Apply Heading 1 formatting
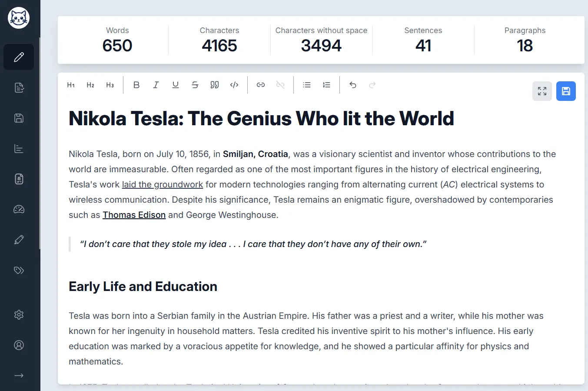 tap(71, 85)
